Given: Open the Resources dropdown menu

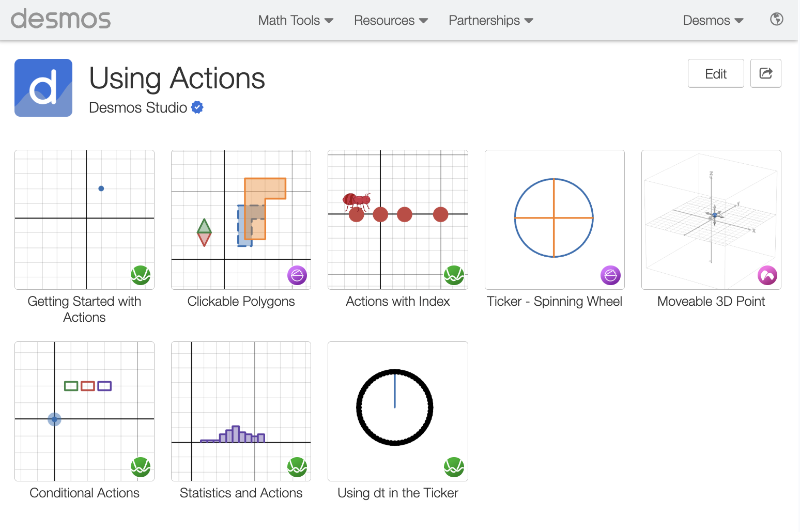Looking at the screenshot, I should 391,20.
